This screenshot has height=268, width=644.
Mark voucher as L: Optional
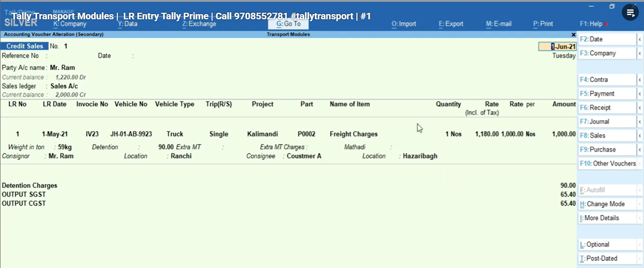(x=607, y=244)
